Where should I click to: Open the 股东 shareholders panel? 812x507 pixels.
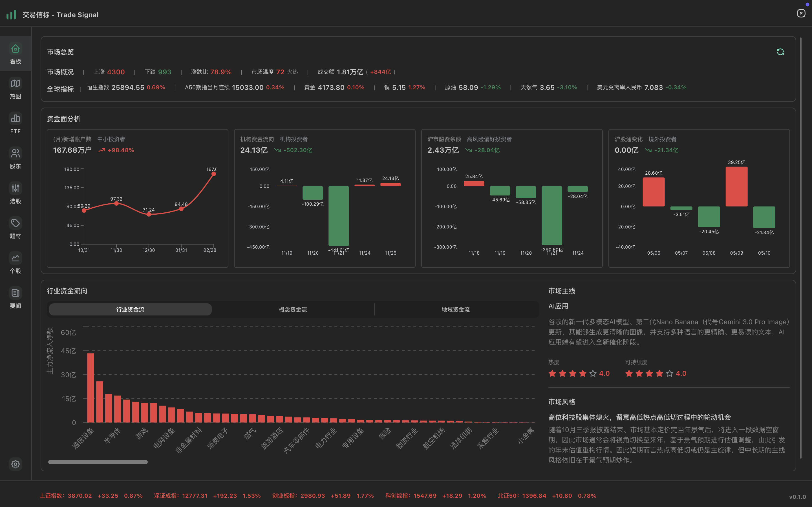click(15, 158)
